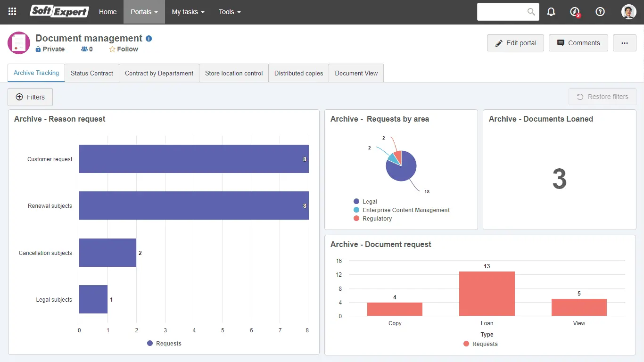The width and height of the screenshot is (644, 362).
Task: Open the Store location control tab
Action: (234, 73)
